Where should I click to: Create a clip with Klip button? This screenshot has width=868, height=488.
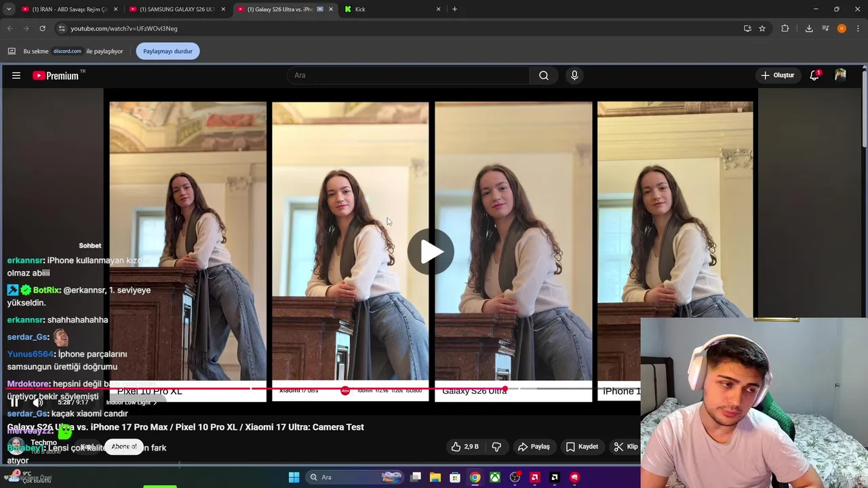(625, 447)
